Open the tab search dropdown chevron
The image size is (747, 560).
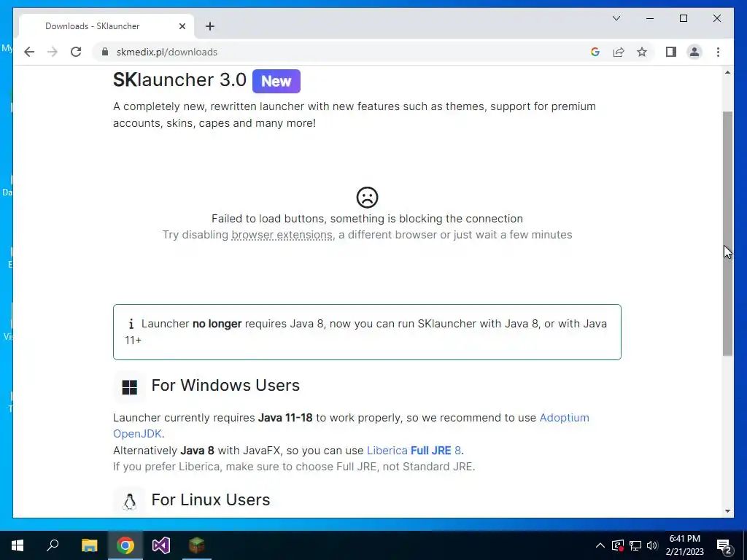(616, 18)
